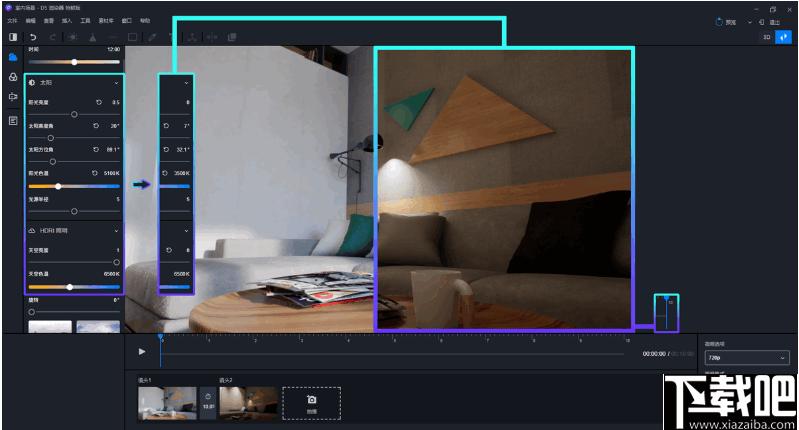
Task: Collapse the 太阳 section chevron
Action: pos(116,83)
